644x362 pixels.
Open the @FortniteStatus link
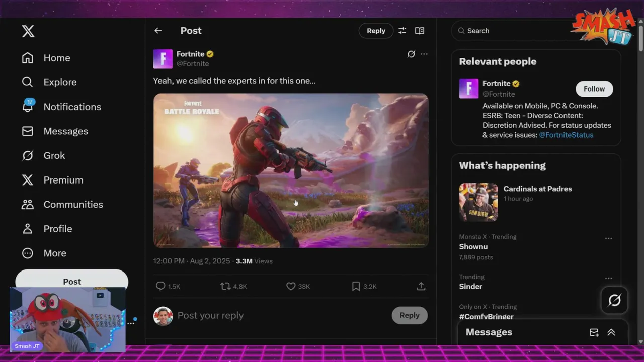pyautogui.click(x=566, y=135)
